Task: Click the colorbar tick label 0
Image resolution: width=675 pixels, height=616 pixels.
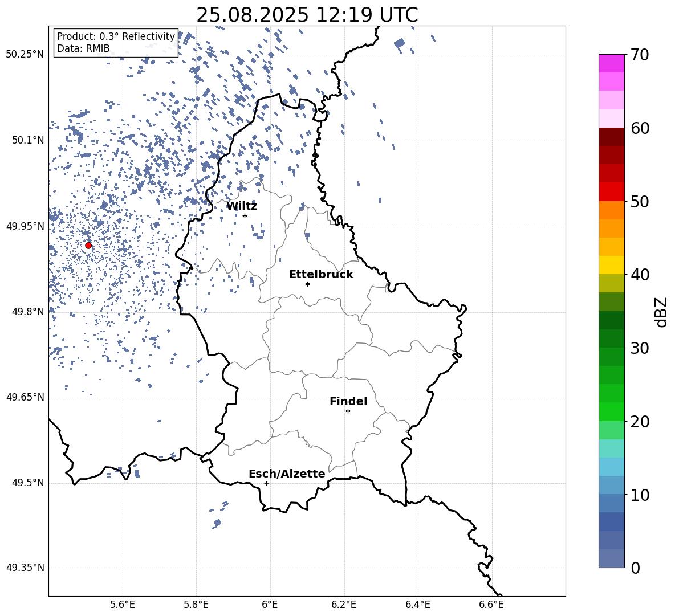Action: [x=636, y=568]
